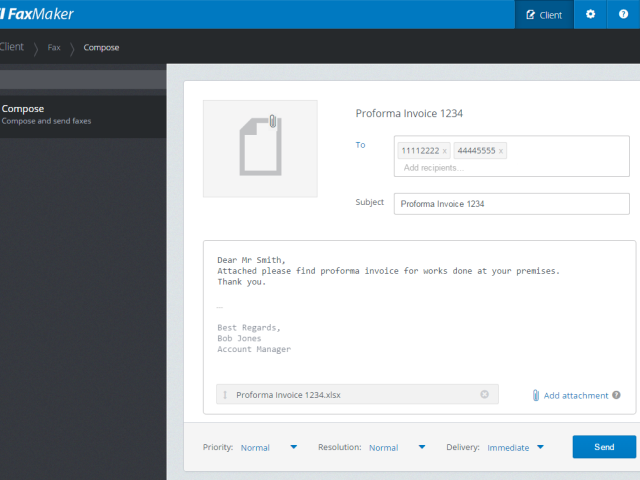Click the Subject input field
This screenshot has width=640, height=480.
[511, 204]
